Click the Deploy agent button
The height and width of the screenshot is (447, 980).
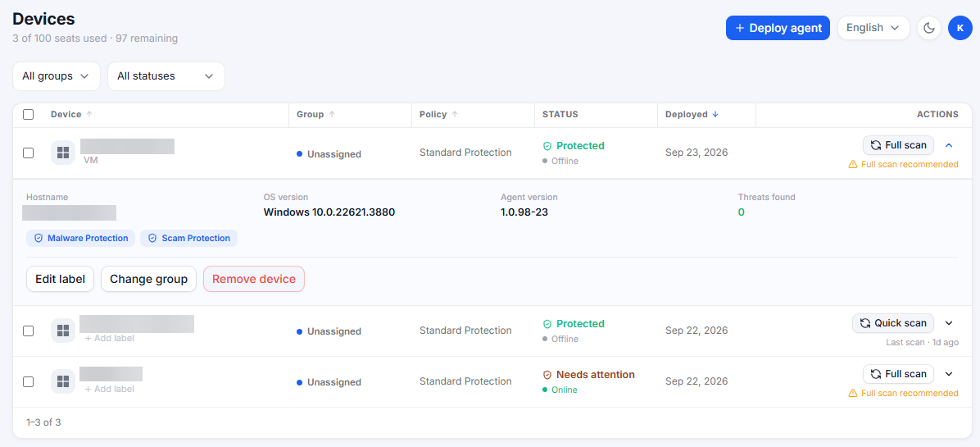(778, 28)
